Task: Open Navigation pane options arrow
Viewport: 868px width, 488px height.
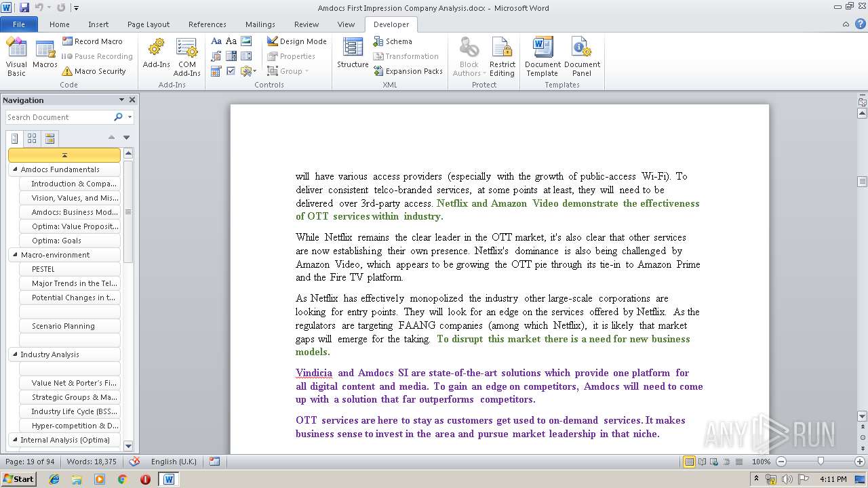Action: (x=121, y=100)
